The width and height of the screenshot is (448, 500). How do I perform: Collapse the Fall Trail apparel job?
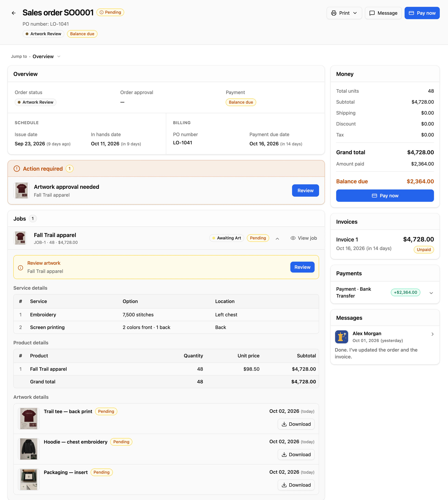click(277, 238)
